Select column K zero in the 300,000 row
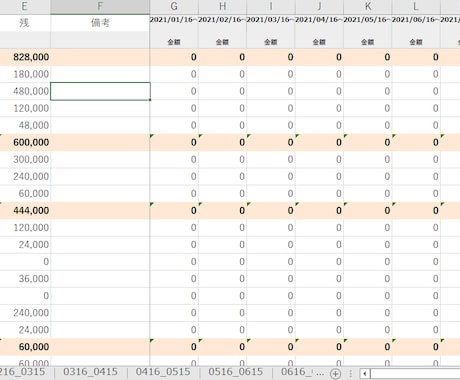The image size is (460, 380). [368, 159]
